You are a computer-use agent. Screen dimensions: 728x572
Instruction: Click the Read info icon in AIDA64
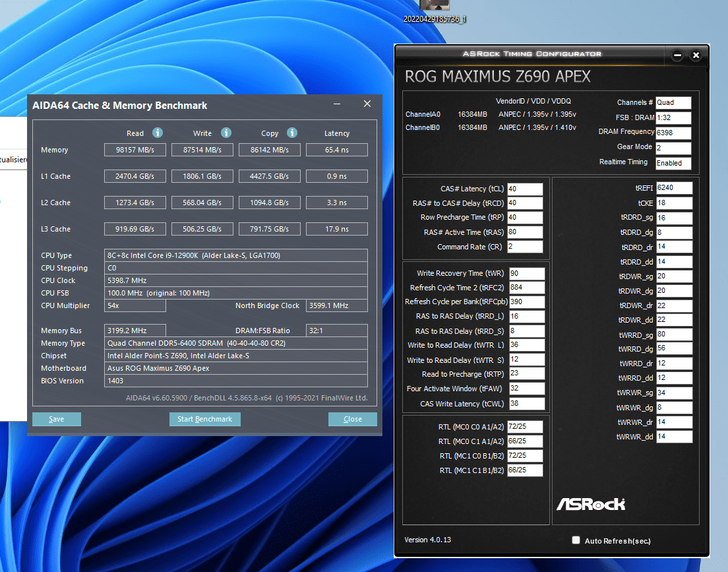coord(158,133)
